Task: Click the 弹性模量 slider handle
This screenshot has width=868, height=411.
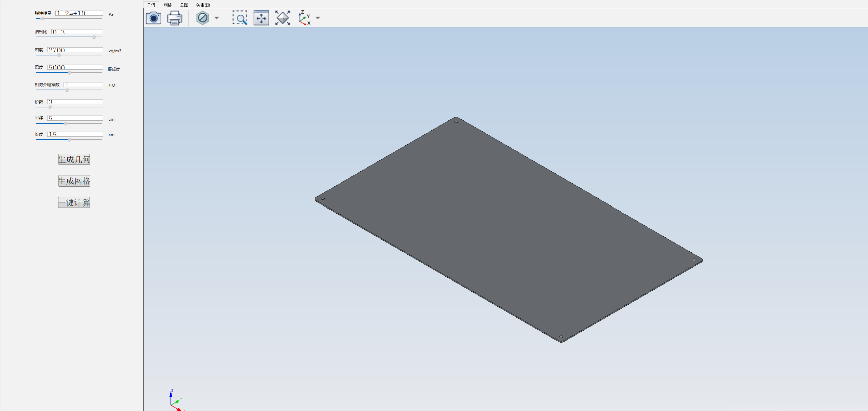Action: point(42,19)
